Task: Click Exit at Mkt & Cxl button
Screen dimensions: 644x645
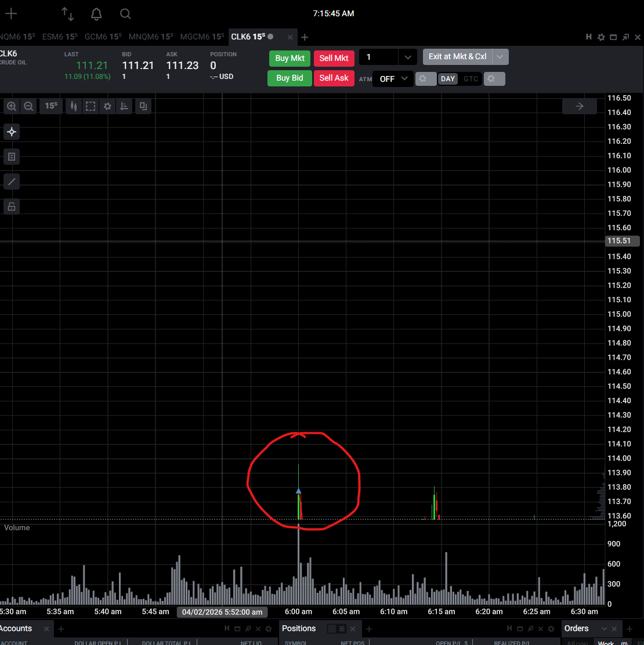Action: (x=458, y=57)
